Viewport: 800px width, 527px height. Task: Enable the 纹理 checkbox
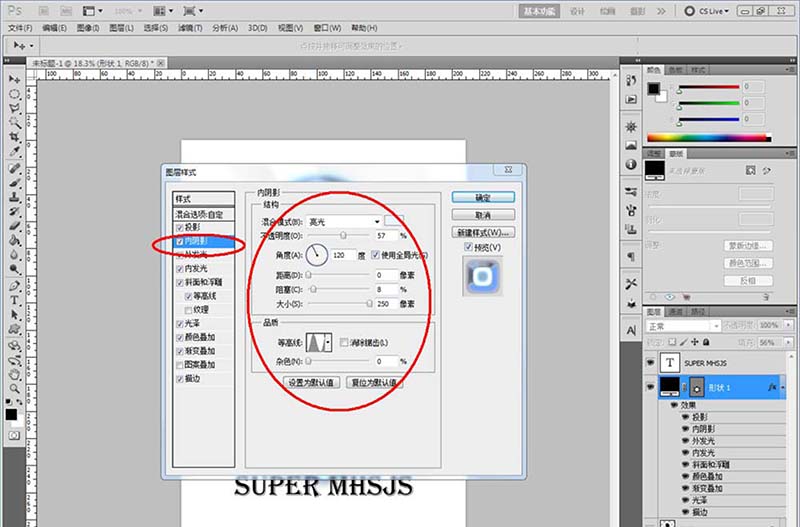click(x=188, y=310)
